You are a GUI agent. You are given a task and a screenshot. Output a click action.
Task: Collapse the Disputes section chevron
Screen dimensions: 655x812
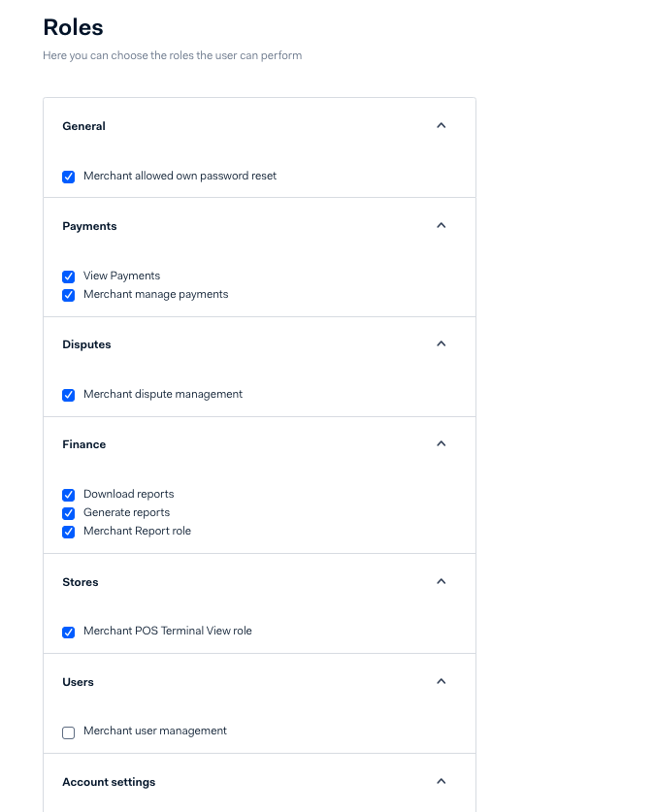click(x=441, y=344)
